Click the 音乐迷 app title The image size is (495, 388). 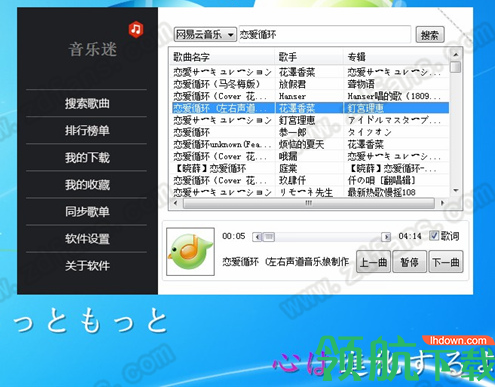(x=92, y=49)
